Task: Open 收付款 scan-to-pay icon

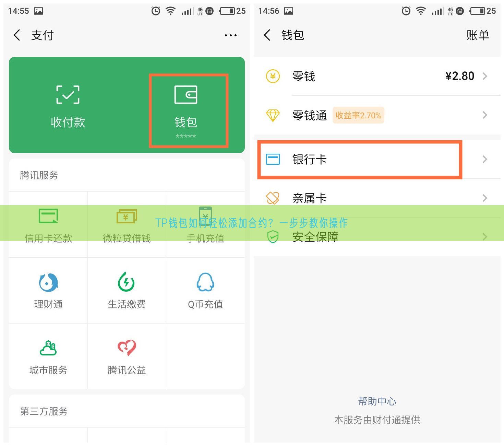Action: pos(68,95)
